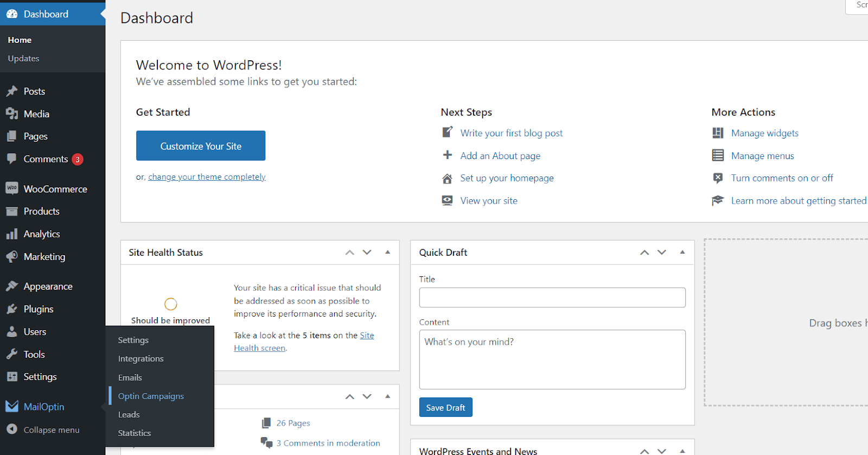
Task: Click the house icon beside Set up your homepage
Action: click(x=448, y=178)
